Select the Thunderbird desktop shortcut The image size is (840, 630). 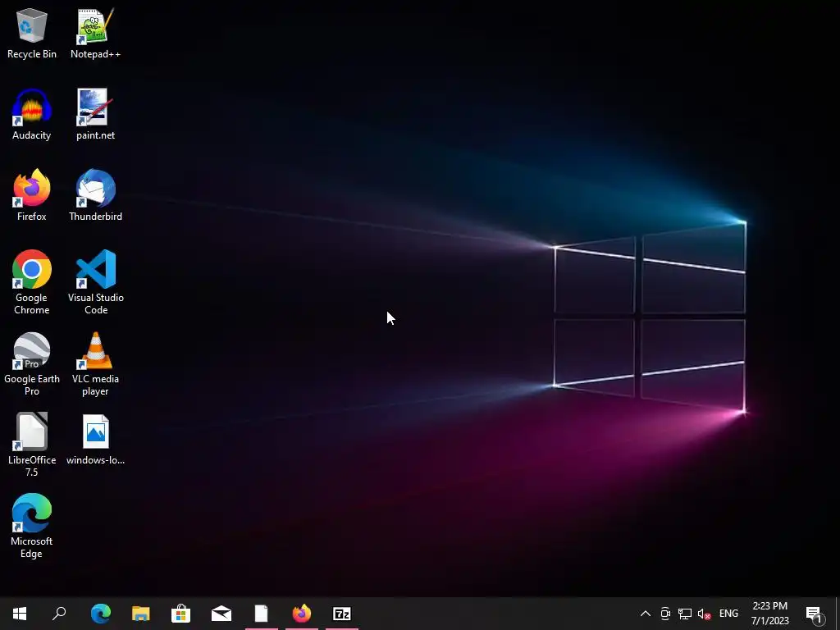(95, 195)
